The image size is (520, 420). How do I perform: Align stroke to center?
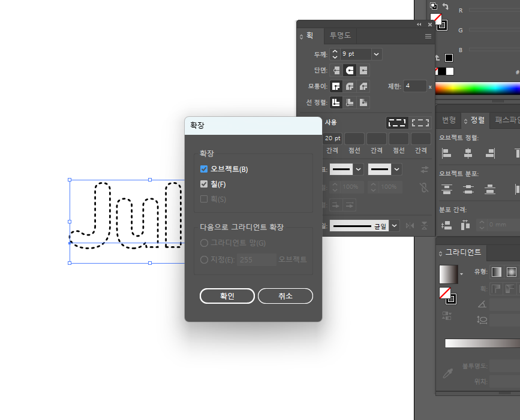coord(336,102)
